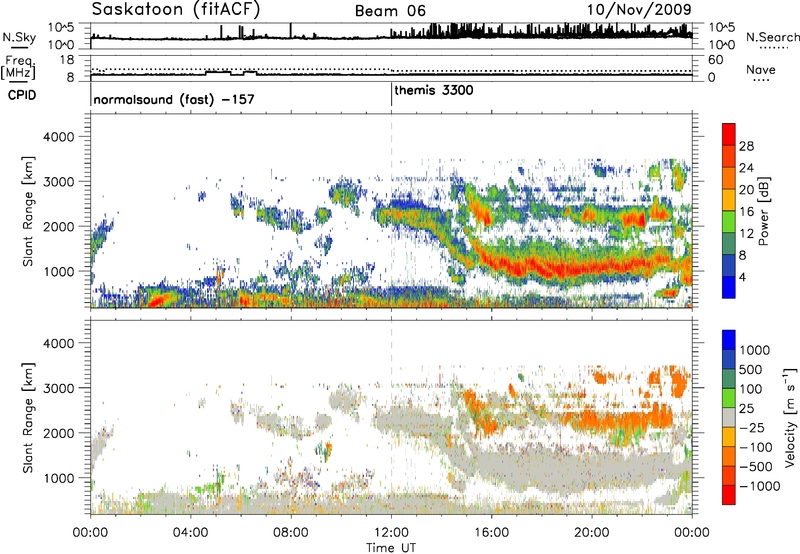Select the "N.Sky" legend label
This screenshot has height=554, width=800.
point(19,37)
